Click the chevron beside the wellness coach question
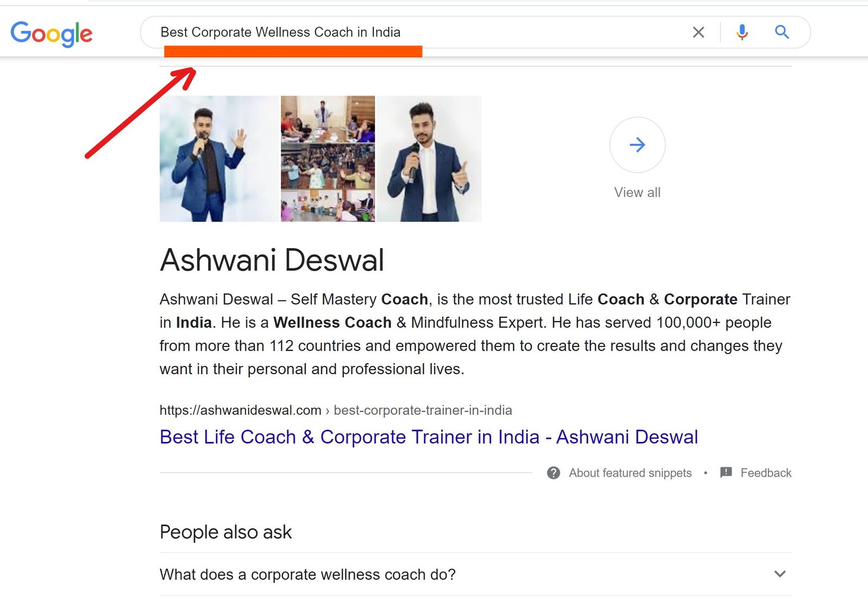This screenshot has width=868, height=607. click(x=780, y=574)
